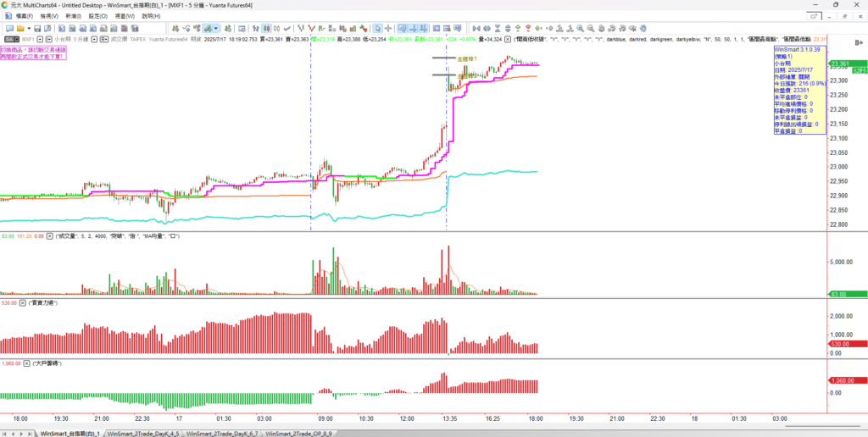The height and width of the screenshot is (437, 868).
Task: Select the candlestick chart style icon
Action: pyautogui.click(x=266, y=28)
